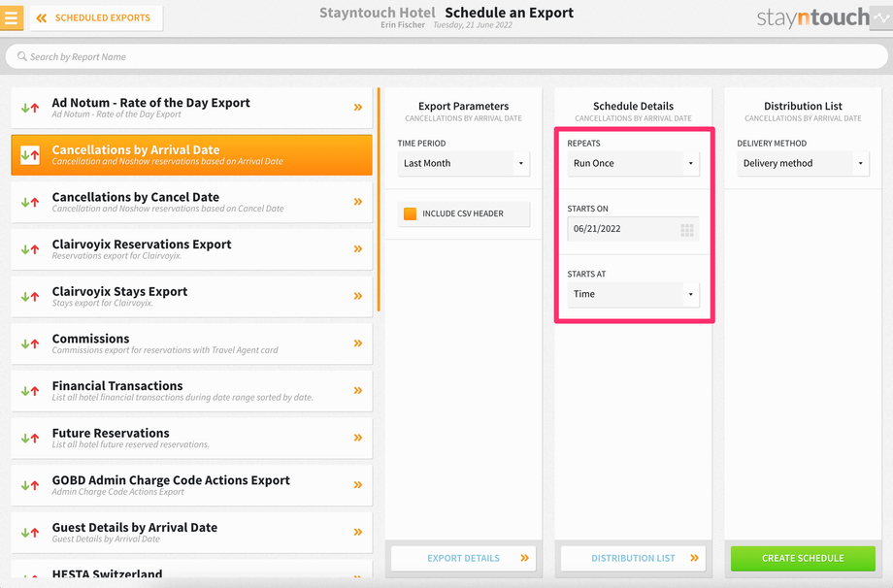Select HESTA Switzerland export
This screenshot has width=893, height=588.
[x=191, y=570]
